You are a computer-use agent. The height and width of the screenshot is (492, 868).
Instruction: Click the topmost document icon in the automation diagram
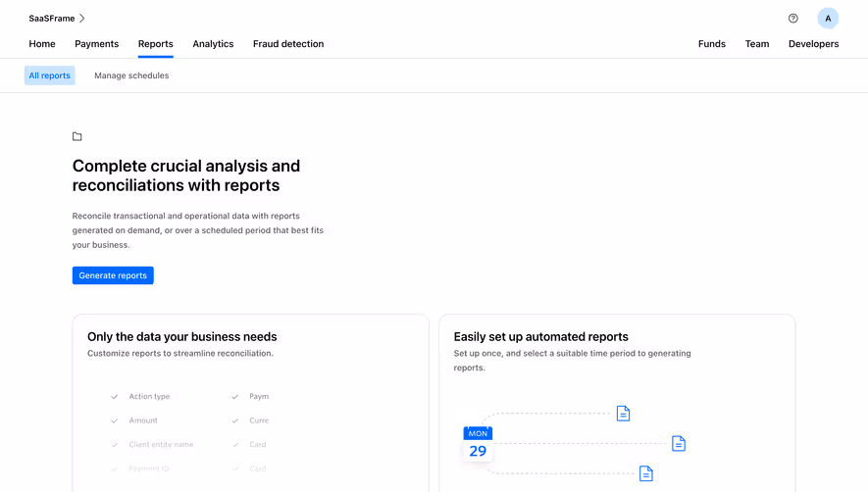tap(623, 414)
